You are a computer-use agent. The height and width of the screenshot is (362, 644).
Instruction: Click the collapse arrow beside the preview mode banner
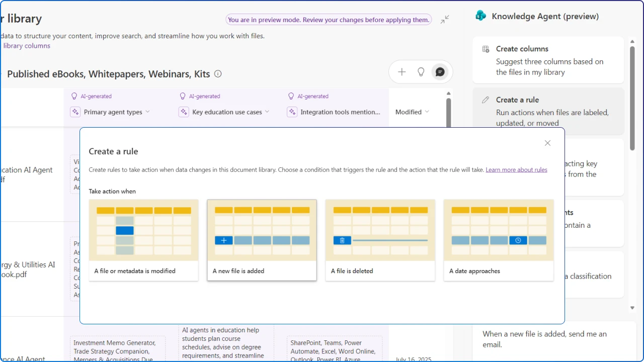coord(445,19)
